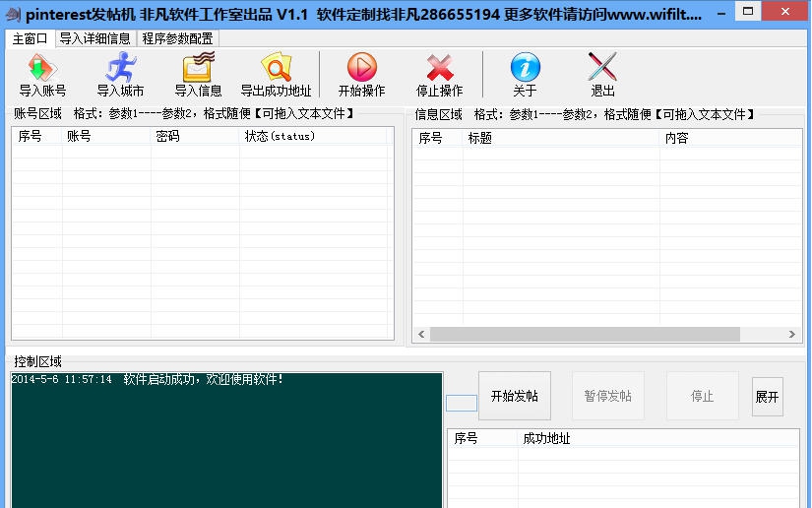This screenshot has height=508, width=812.
Task: Open the 关于 about info icon
Action: (x=526, y=67)
